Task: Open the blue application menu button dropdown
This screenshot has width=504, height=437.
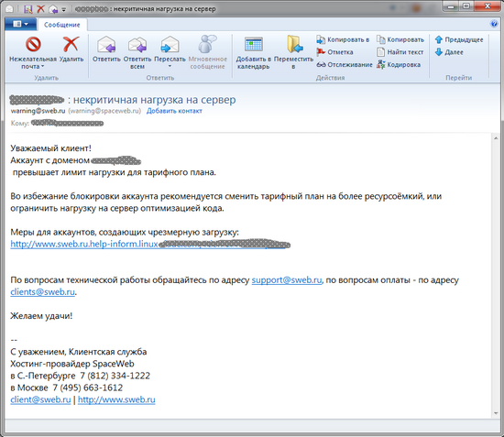Action: click(x=20, y=24)
